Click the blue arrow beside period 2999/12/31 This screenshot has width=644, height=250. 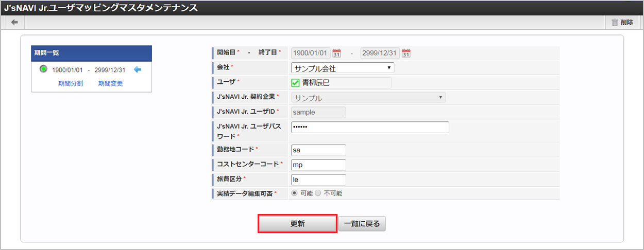(137, 69)
